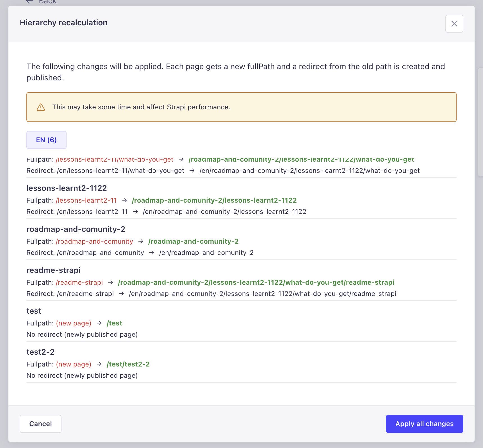The image size is (483, 448).
Task: Click the Hierarchy recalculation title
Action: 64,23
